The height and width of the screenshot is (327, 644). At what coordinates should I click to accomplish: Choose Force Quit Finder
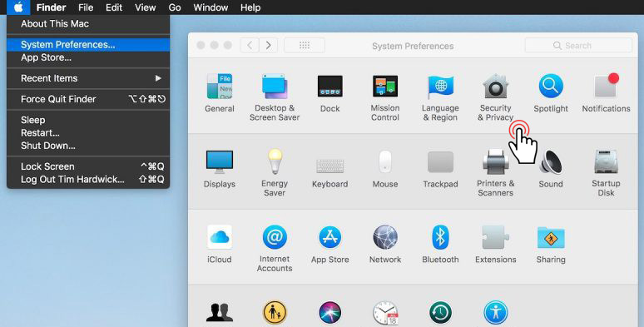[x=88, y=99]
